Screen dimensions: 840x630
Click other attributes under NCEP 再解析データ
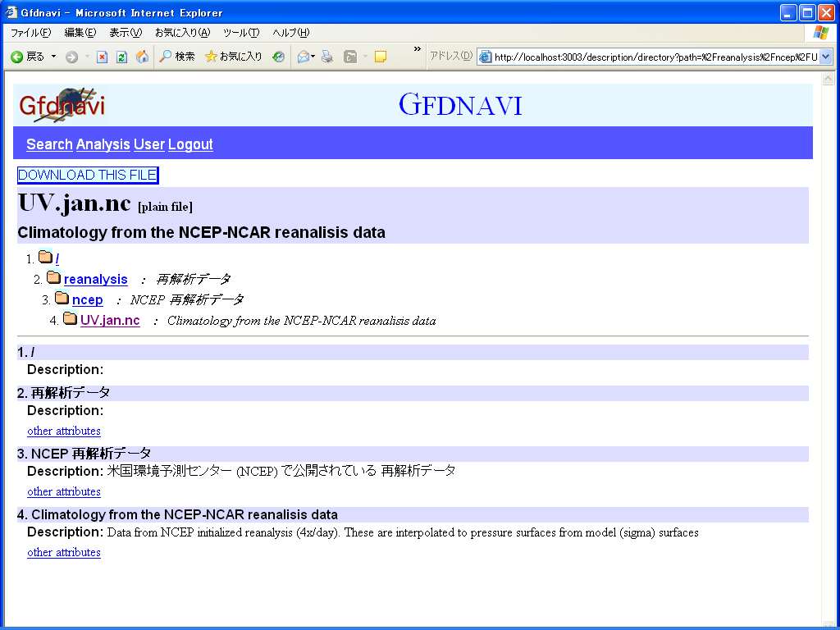[64, 491]
